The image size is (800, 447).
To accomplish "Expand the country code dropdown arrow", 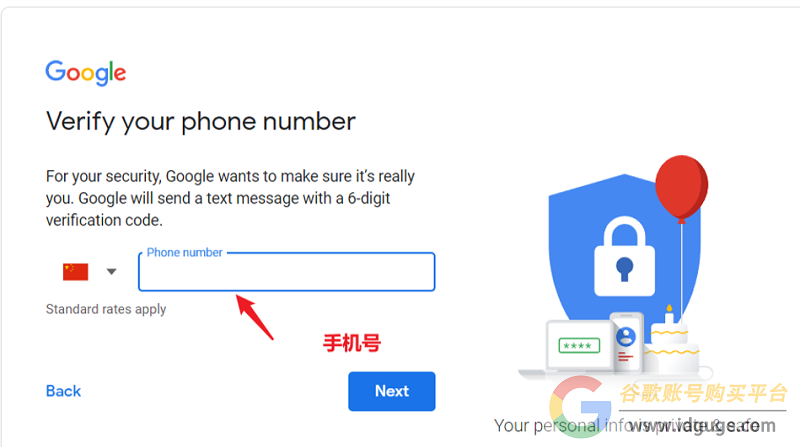I will (x=112, y=271).
